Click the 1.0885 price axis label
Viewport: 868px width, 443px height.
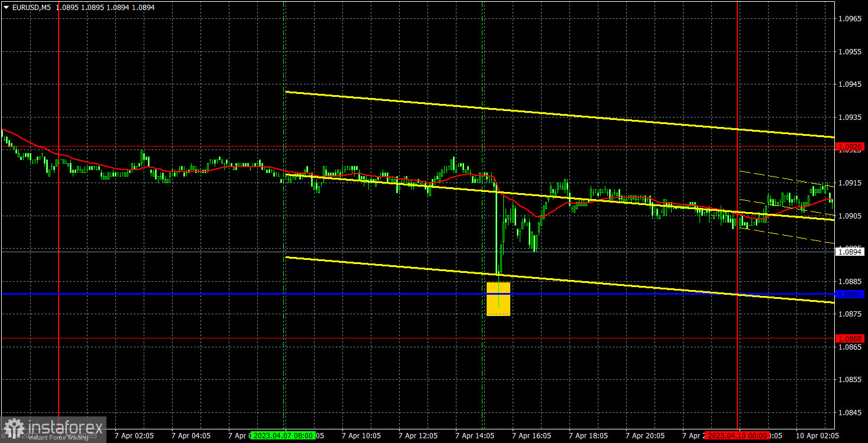pos(850,282)
